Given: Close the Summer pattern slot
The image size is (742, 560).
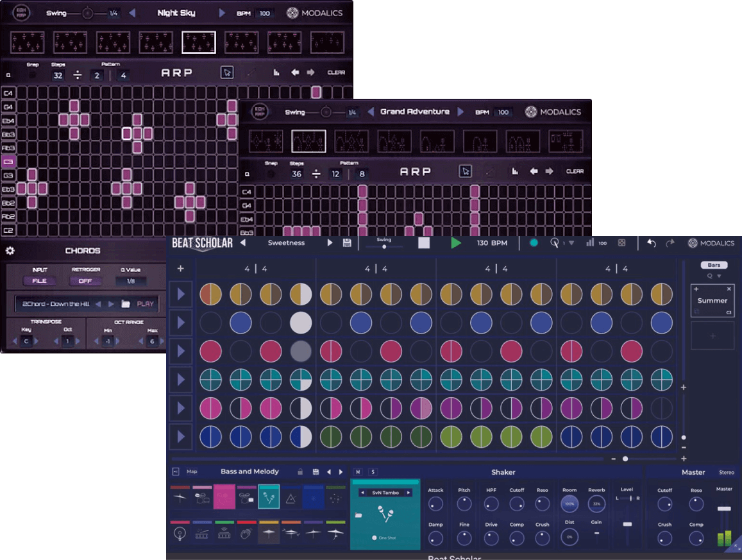Looking at the screenshot, I should click(729, 289).
